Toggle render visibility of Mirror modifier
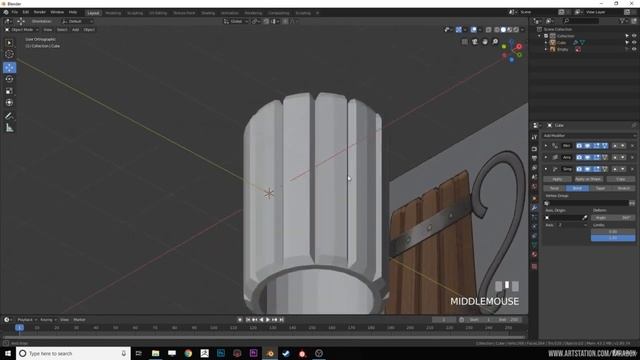The height and width of the screenshot is (360, 640). [579, 146]
